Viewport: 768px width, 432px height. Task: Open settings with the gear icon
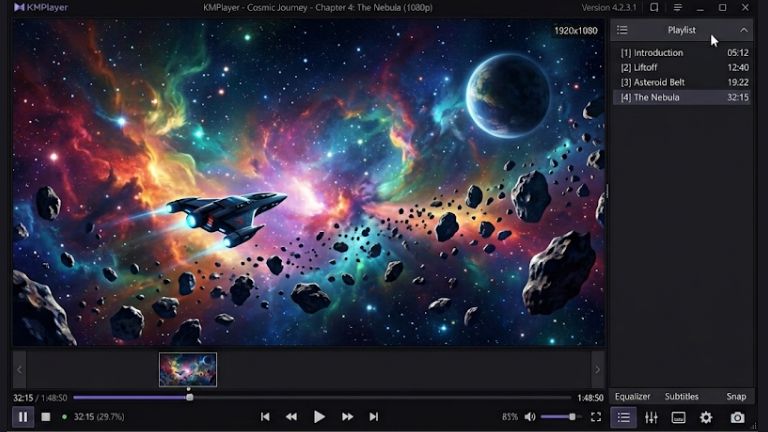[706, 417]
